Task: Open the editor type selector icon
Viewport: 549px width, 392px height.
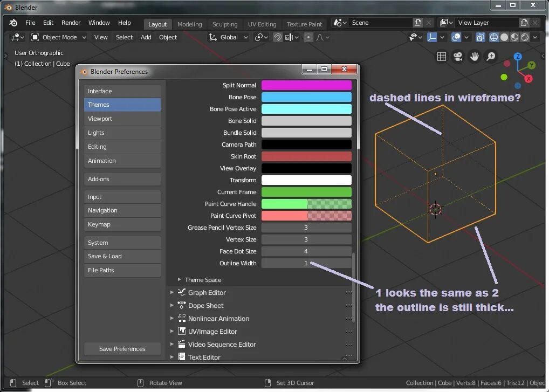Action: pyautogui.click(x=17, y=37)
